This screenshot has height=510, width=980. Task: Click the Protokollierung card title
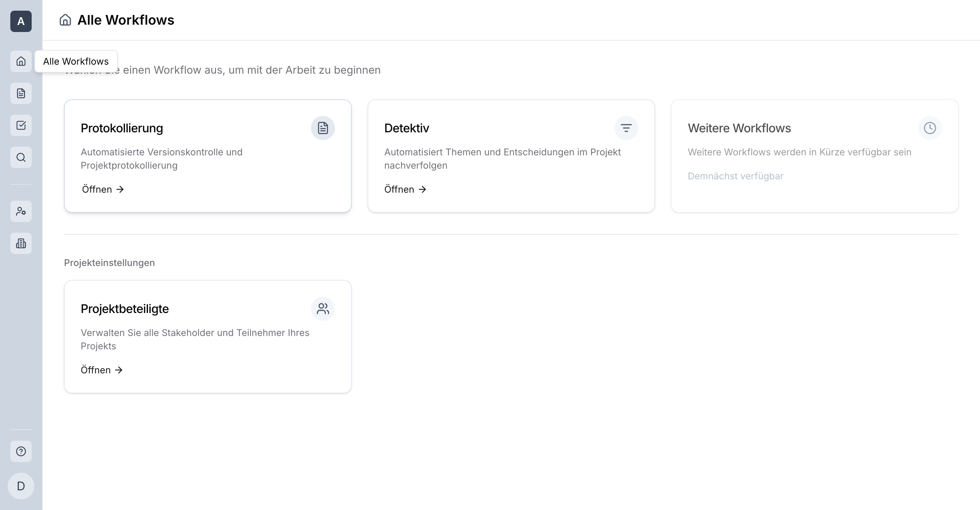coord(122,128)
